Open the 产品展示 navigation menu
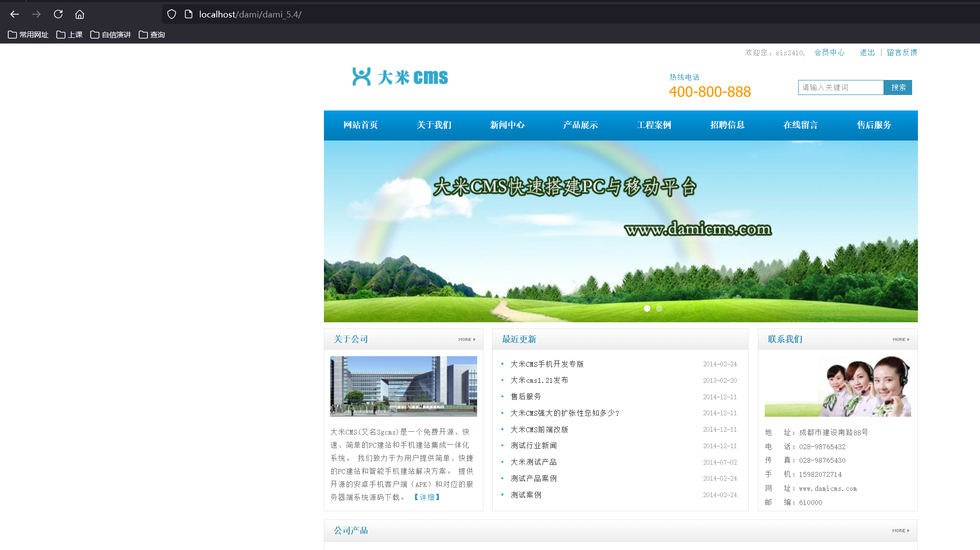Viewport: 980px width, 550px height. (580, 125)
